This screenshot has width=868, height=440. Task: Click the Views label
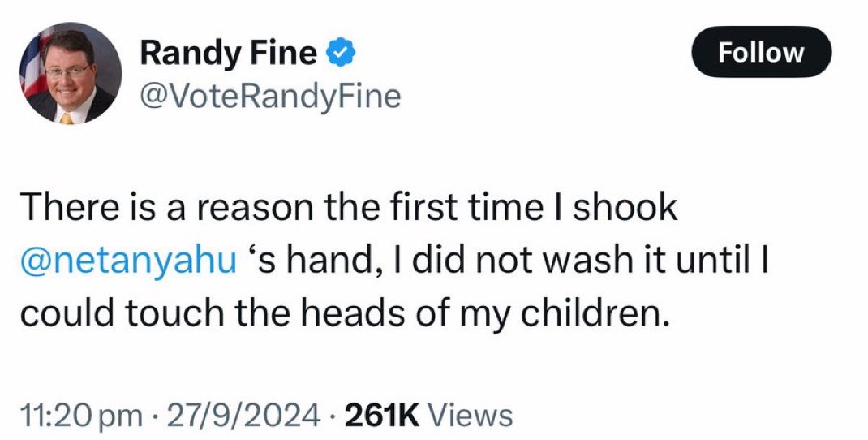(469, 415)
